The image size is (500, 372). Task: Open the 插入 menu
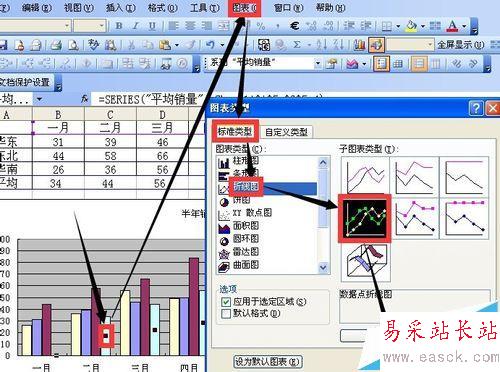click(x=121, y=8)
